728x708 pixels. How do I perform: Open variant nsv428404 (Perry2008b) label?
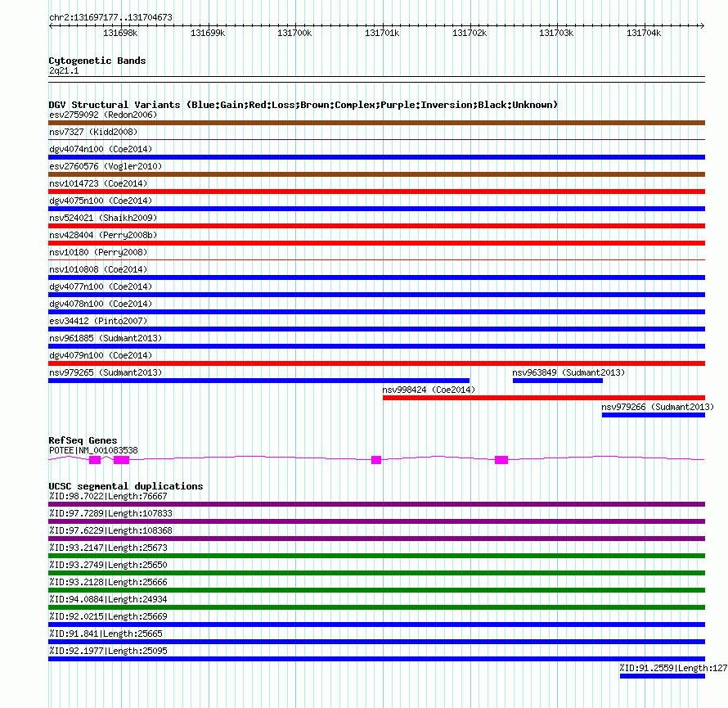[103, 235]
